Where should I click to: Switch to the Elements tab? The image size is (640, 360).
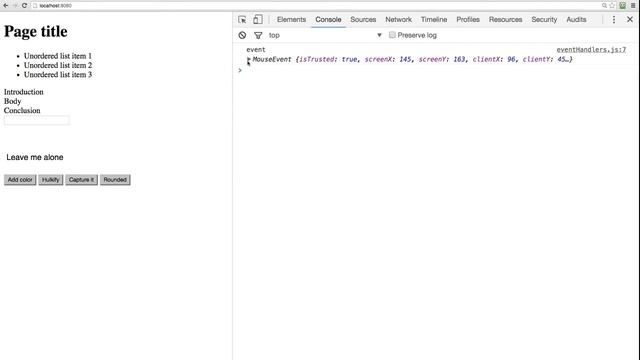point(291,20)
